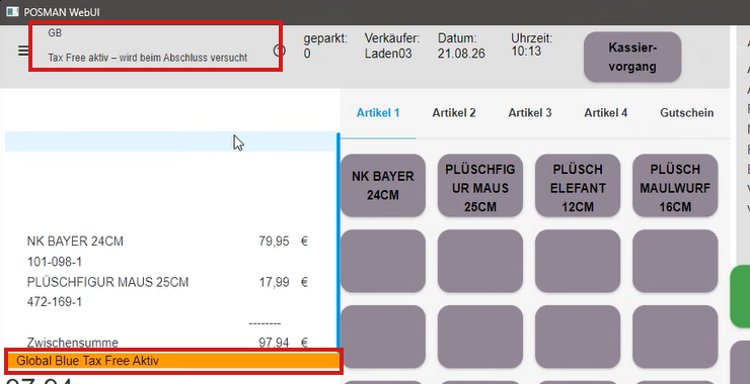
Task: Click article number 472-169-1
Action: [x=54, y=302]
